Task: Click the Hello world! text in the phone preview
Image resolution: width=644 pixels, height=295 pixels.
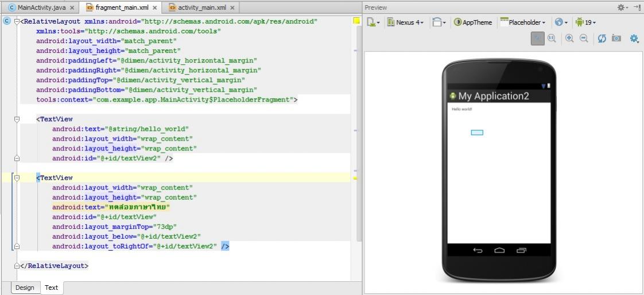Action: click(x=462, y=109)
